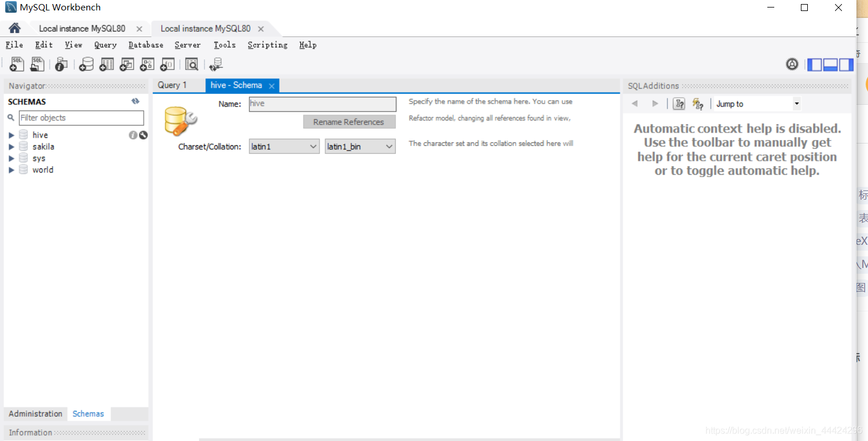Go forward in context help
868x441 pixels.
[655, 104]
